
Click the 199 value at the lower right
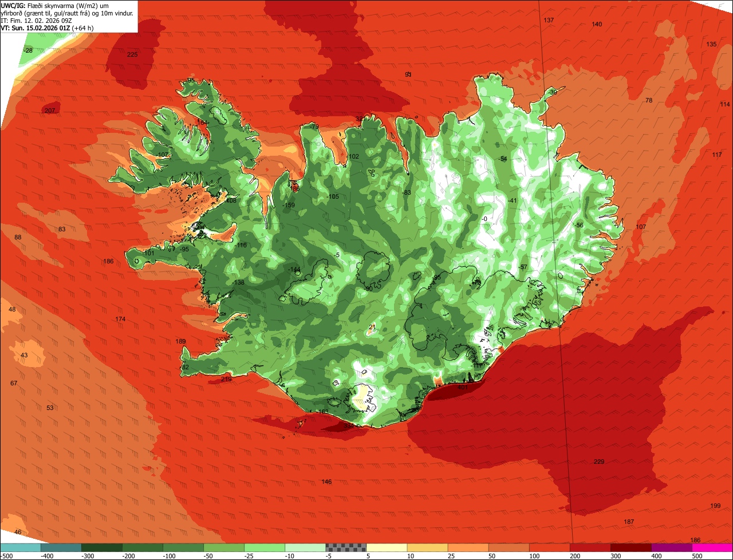pos(715,506)
